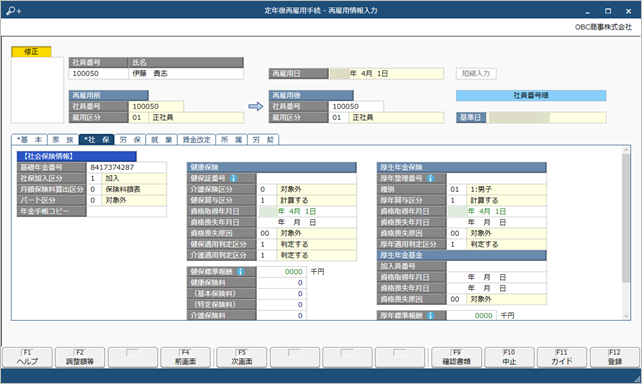Click 再雇用後 社員番号 field
This screenshot has width=642, height=384.
click(356, 106)
